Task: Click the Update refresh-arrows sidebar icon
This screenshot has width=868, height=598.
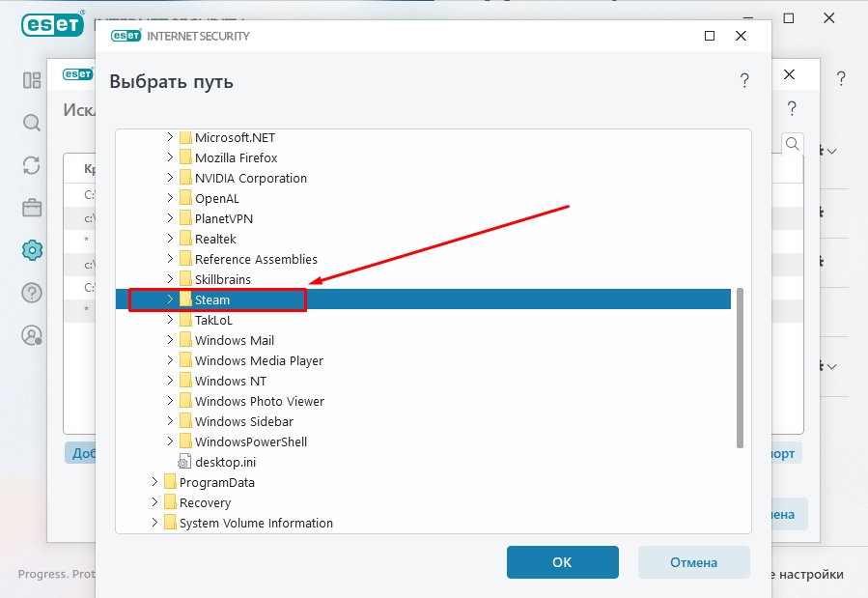Action: click(32, 165)
